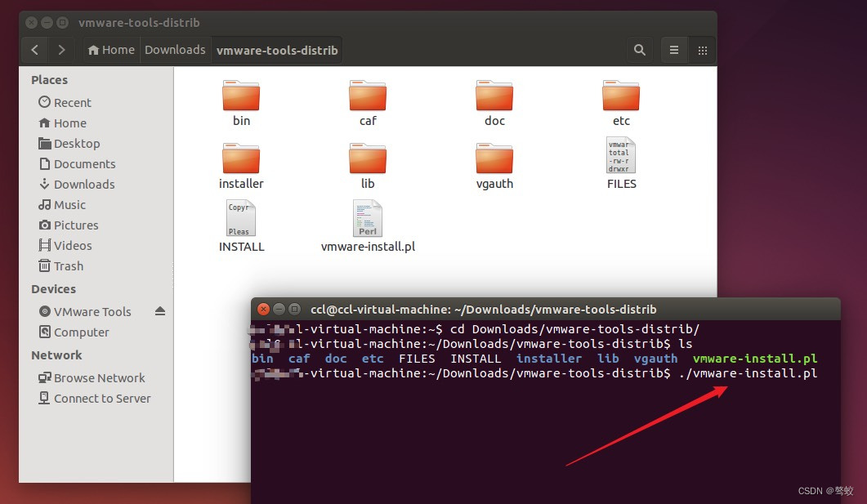Minimize the terminal window
Image resolution: width=867 pixels, height=504 pixels.
coord(279,309)
